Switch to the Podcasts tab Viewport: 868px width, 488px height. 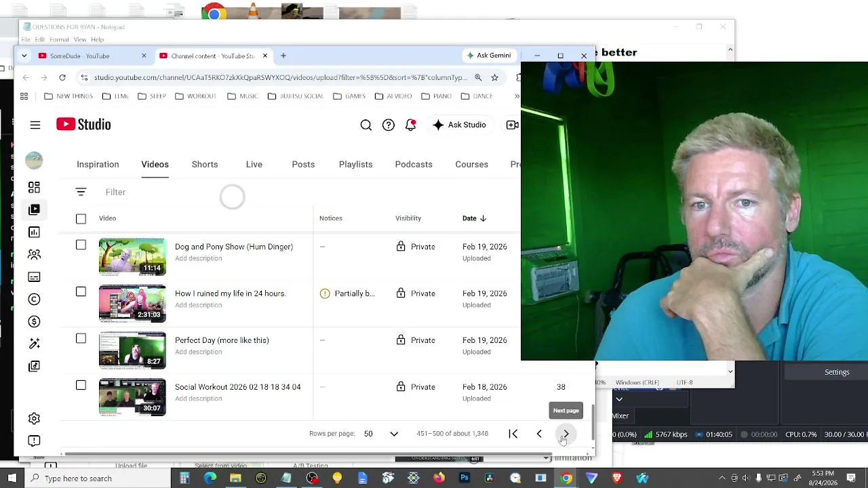(x=414, y=165)
